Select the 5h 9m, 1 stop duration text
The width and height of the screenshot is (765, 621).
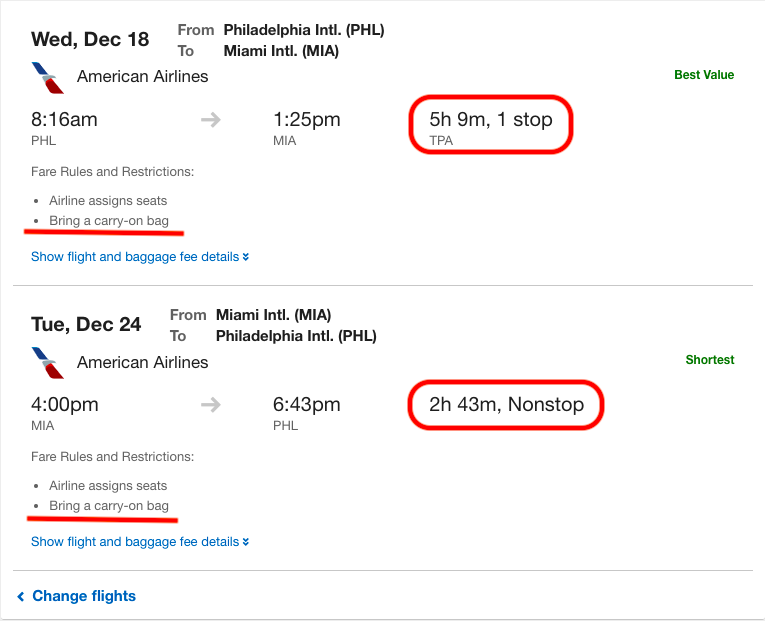coord(491,120)
